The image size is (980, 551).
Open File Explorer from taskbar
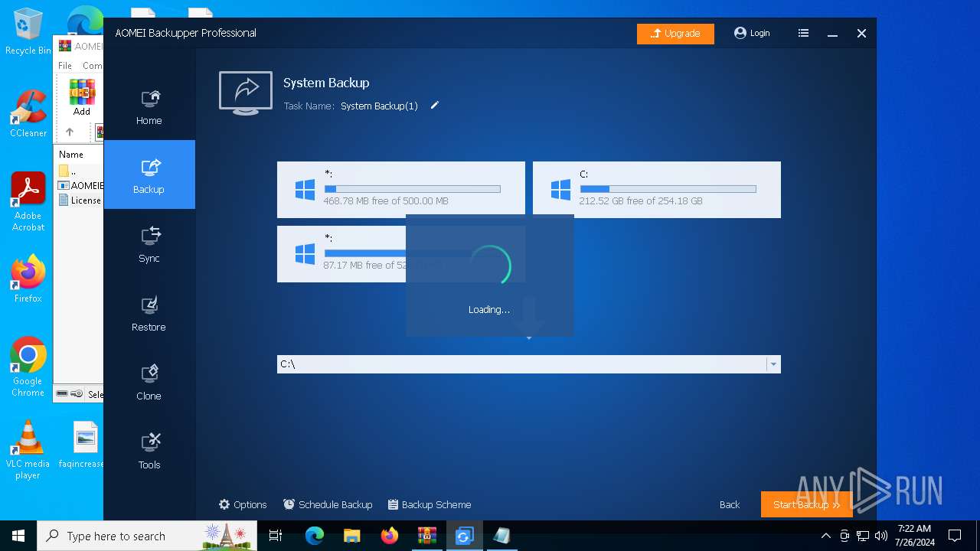[352, 536]
